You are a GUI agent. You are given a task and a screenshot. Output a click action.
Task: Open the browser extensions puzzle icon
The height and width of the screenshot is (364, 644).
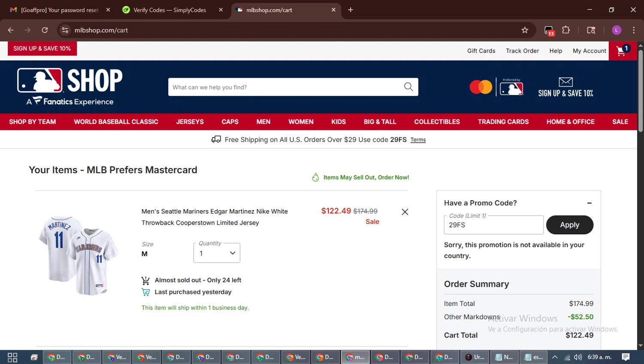tap(566, 30)
